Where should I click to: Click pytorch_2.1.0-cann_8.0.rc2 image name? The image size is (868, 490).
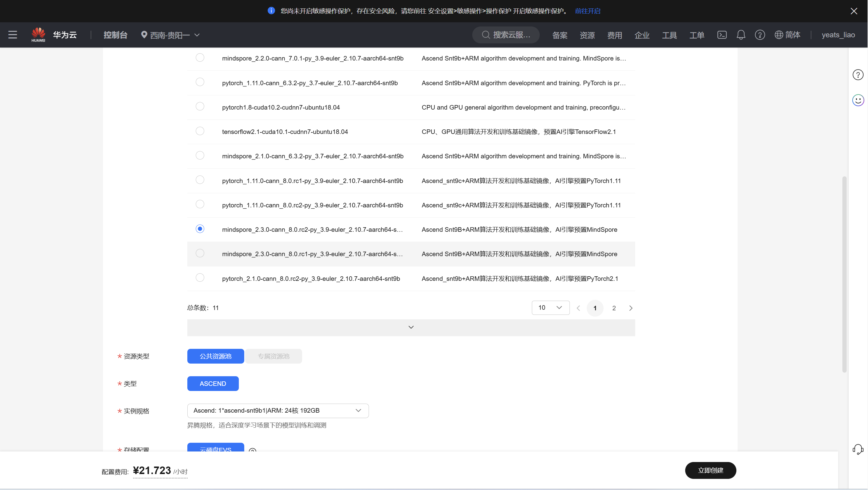(311, 278)
